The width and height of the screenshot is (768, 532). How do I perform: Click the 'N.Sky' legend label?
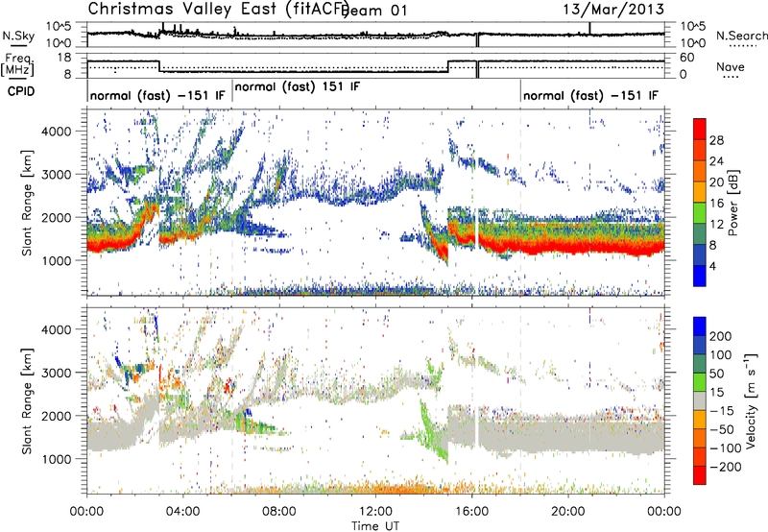pyautogui.click(x=18, y=36)
